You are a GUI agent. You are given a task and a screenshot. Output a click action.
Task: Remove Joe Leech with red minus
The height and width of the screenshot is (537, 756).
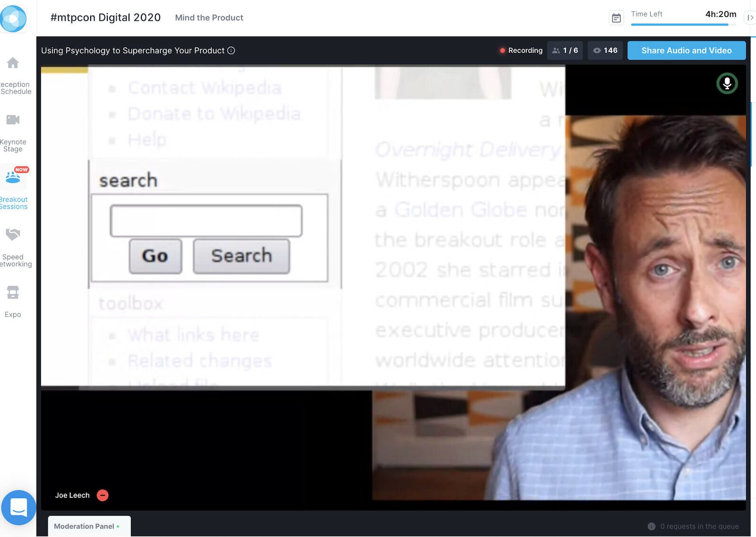[103, 495]
